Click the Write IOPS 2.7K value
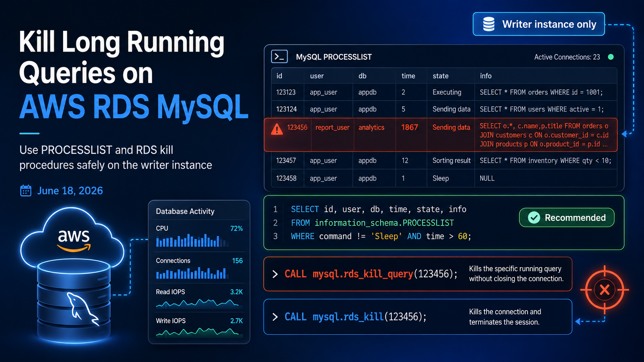The width and height of the screenshot is (644, 362). coord(236,321)
